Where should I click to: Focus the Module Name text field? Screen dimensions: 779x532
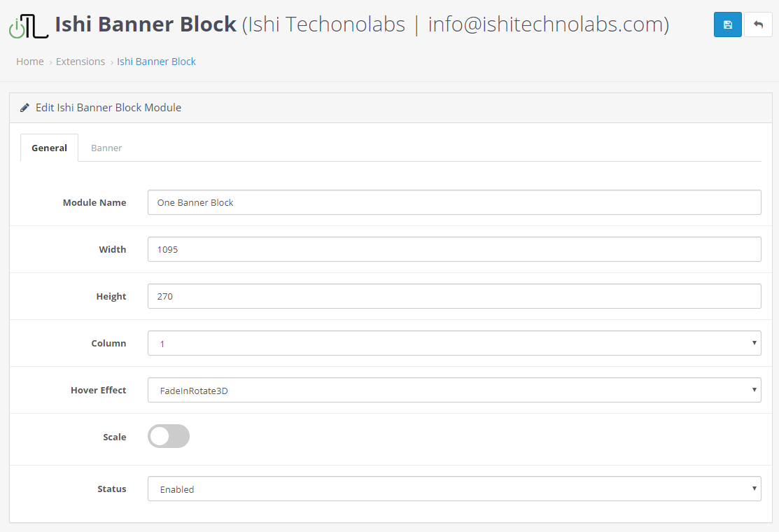click(454, 202)
